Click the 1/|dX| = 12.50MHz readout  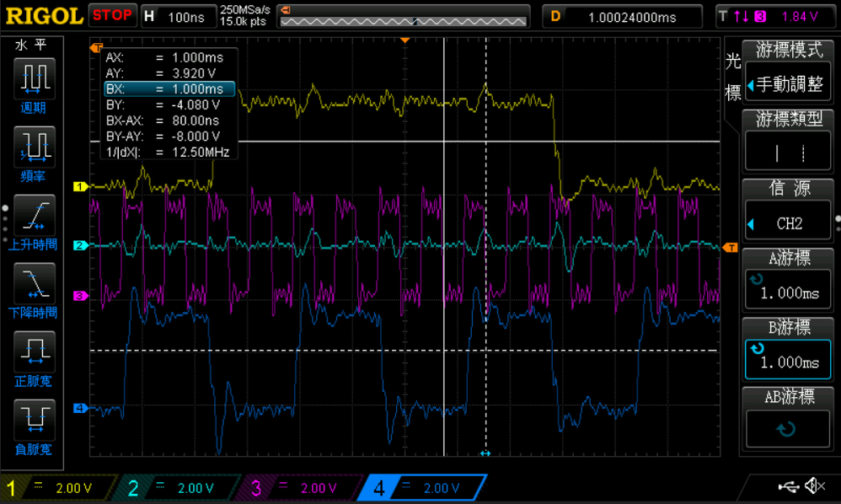[x=168, y=153]
